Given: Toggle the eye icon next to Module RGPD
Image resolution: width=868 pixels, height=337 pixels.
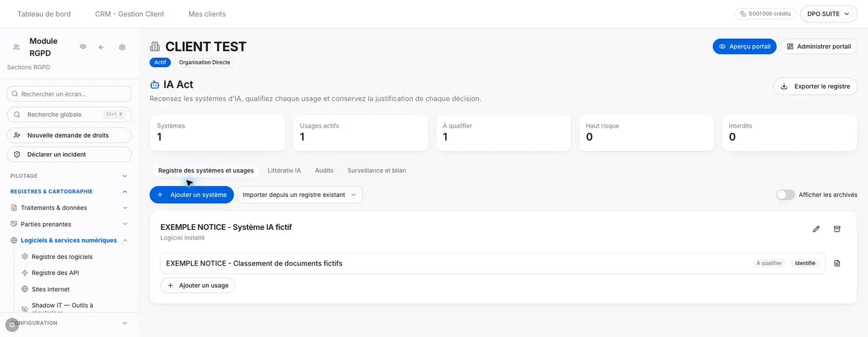Looking at the screenshot, I should (83, 47).
